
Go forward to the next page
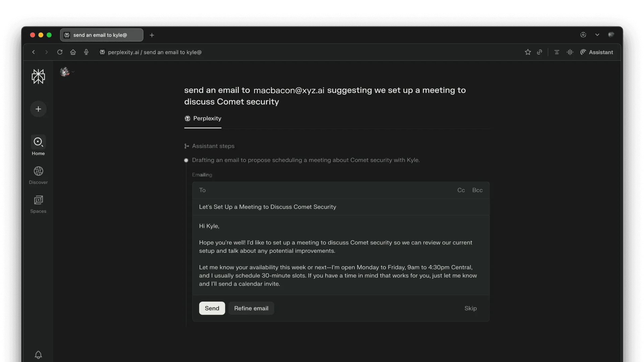(x=46, y=52)
